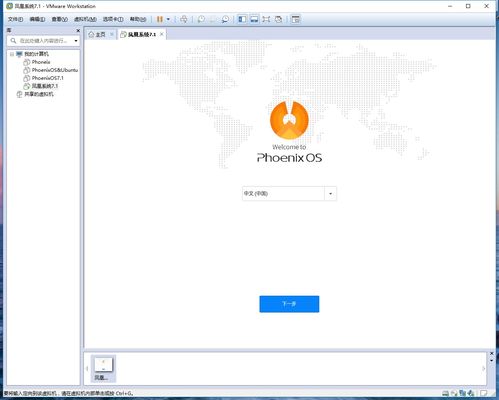The height and width of the screenshot is (400, 499).
Task: Toggle the library sidebar view icon
Action: 242,19
